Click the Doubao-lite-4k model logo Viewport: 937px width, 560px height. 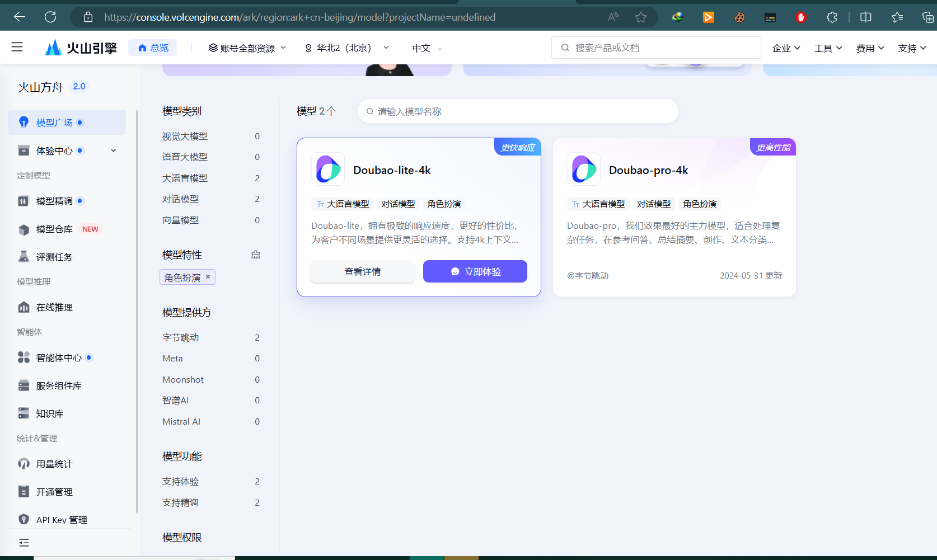[328, 169]
